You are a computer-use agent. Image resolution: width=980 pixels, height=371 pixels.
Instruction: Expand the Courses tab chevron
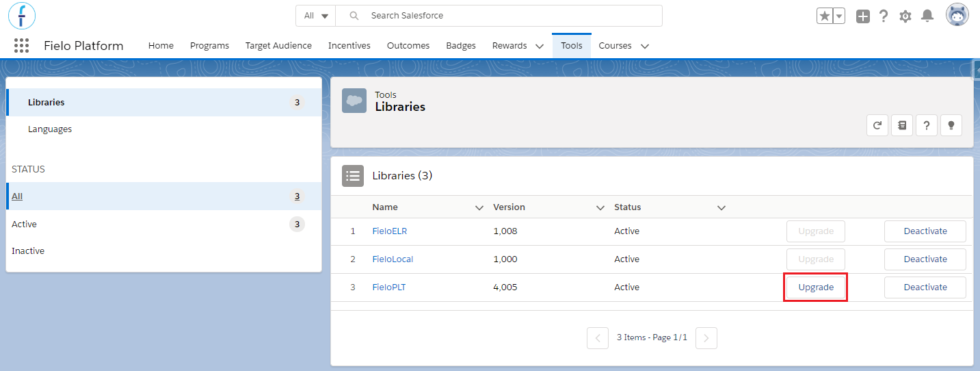coord(644,47)
